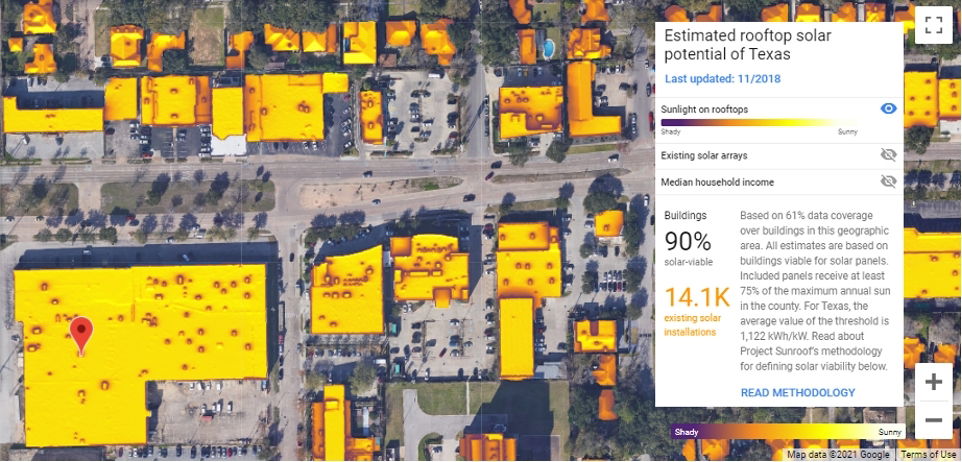The height and width of the screenshot is (462, 962).
Task: Open the Terms of Use link
Action: [x=930, y=455]
